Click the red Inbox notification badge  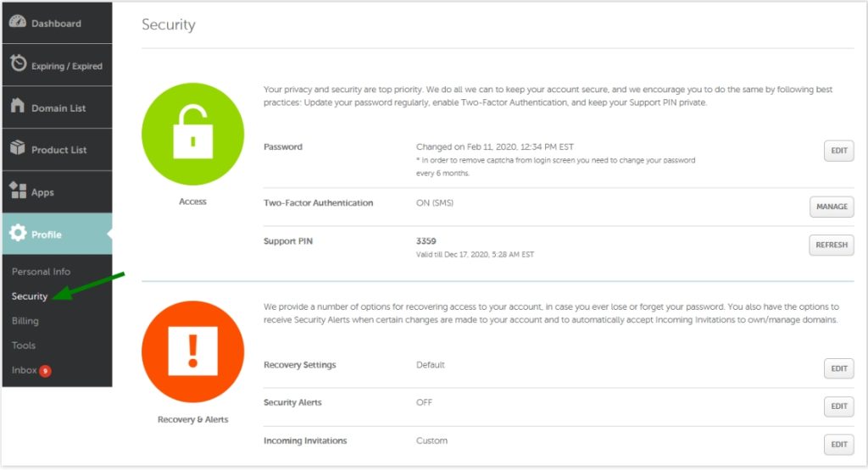[x=46, y=371]
